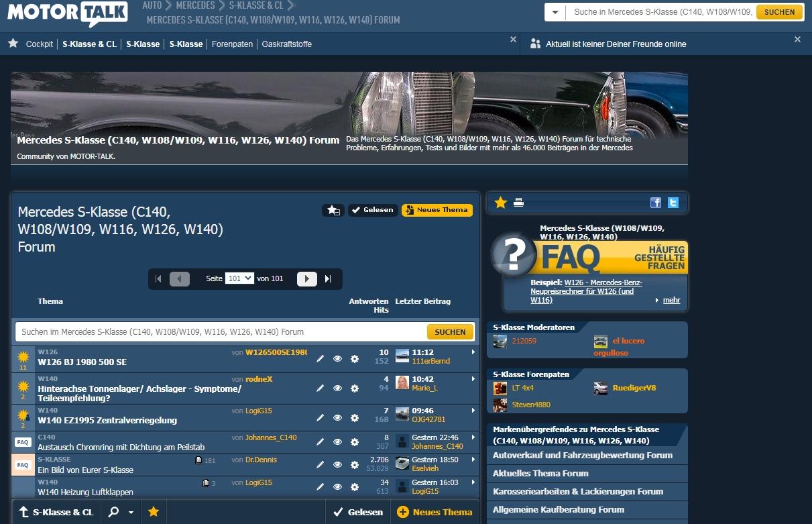Go to AUTO in the breadcrumb
The image size is (812, 524).
[x=152, y=5]
